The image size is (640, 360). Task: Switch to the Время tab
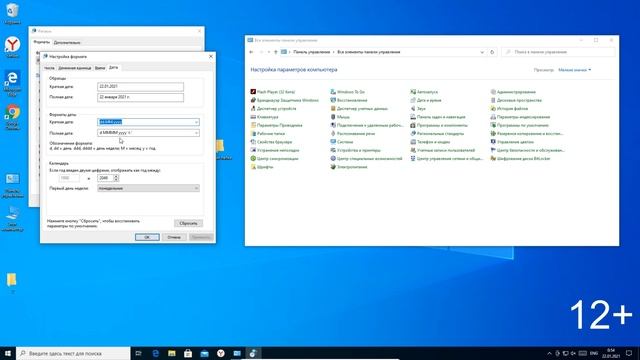click(100, 68)
